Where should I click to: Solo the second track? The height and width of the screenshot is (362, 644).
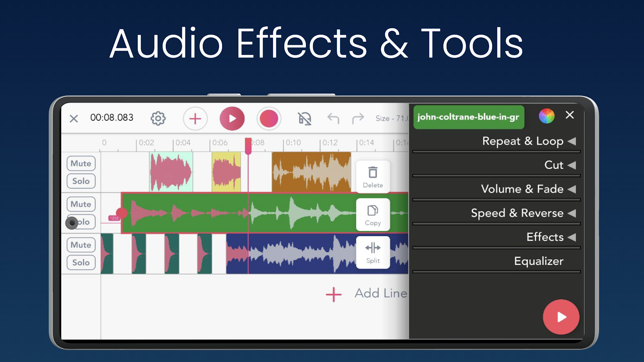click(x=81, y=222)
